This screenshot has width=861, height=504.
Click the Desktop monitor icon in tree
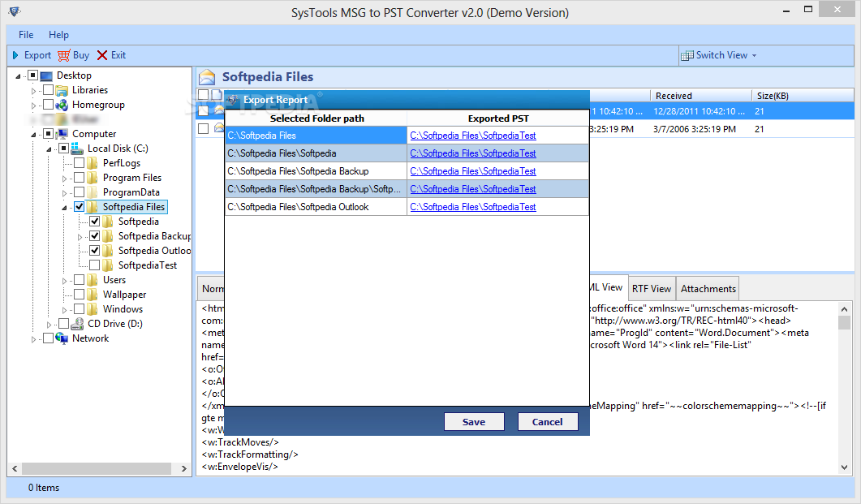(x=47, y=75)
